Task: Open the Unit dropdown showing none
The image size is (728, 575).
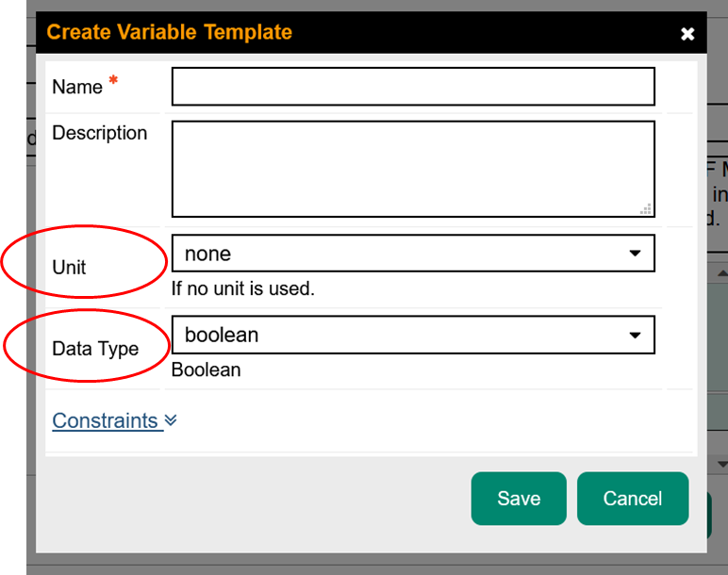Action: point(413,254)
